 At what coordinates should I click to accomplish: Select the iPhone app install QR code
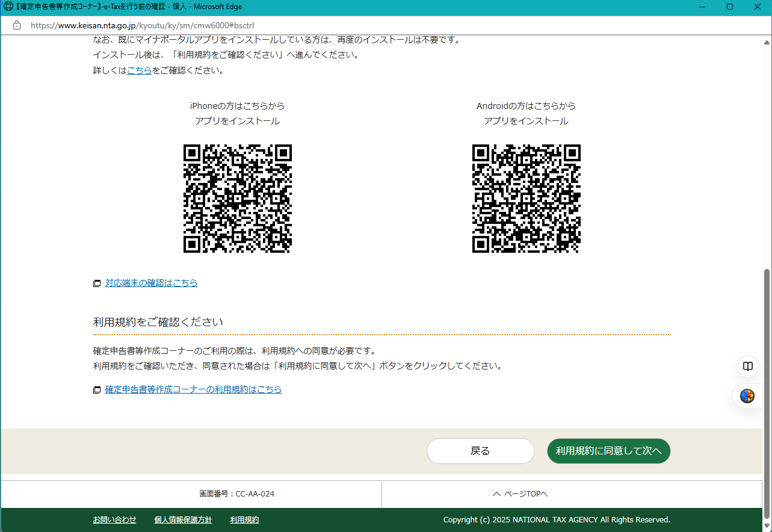click(x=238, y=199)
